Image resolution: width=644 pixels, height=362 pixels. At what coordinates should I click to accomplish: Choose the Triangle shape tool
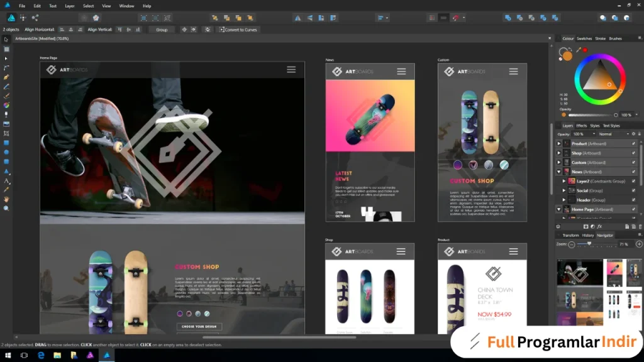click(x=6, y=172)
